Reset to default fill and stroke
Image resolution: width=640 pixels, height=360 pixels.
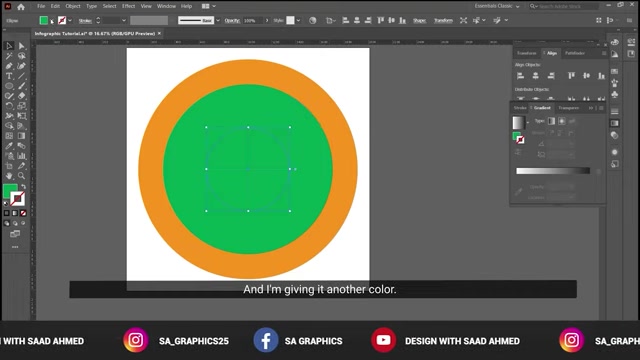[x=6, y=203]
